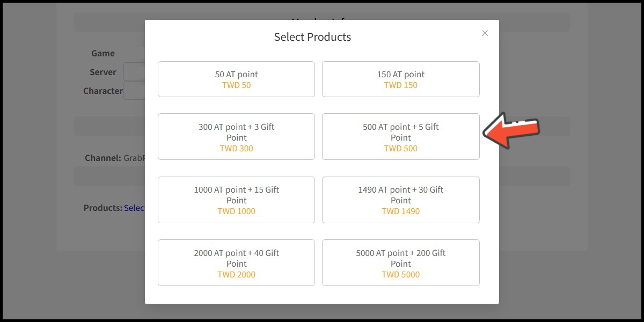Viewport: 644px width, 322px height.
Task: Click the Server field behind the dialog
Action: (x=134, y=72)
